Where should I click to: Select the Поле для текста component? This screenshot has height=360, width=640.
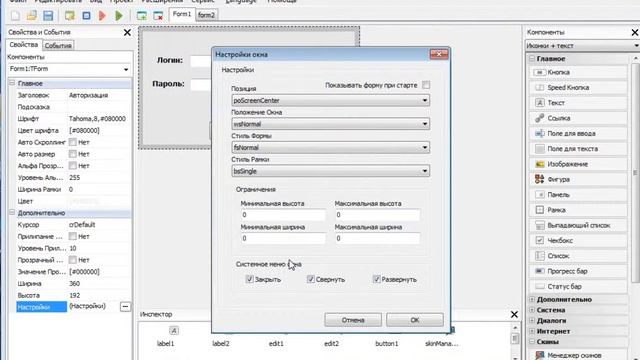[x=578, y=149]
